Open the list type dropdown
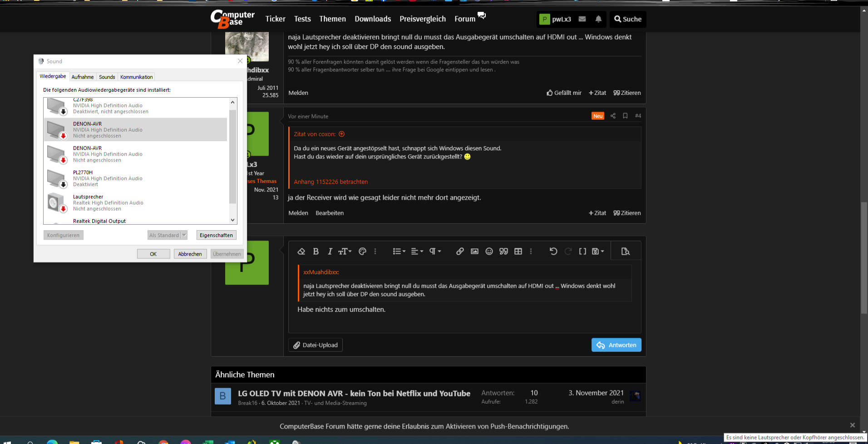This screenshot has height=444, width=868. [x=399, y=252]
